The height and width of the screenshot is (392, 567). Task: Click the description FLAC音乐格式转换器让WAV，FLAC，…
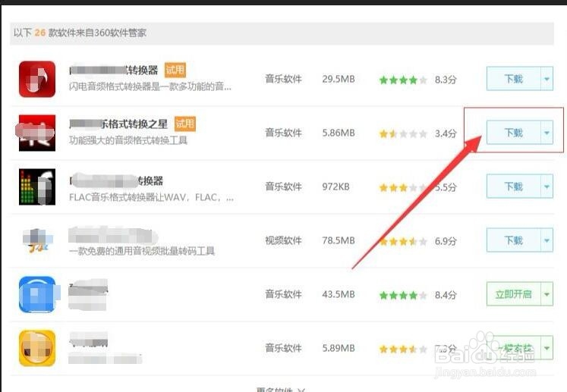tap(151, 197)
